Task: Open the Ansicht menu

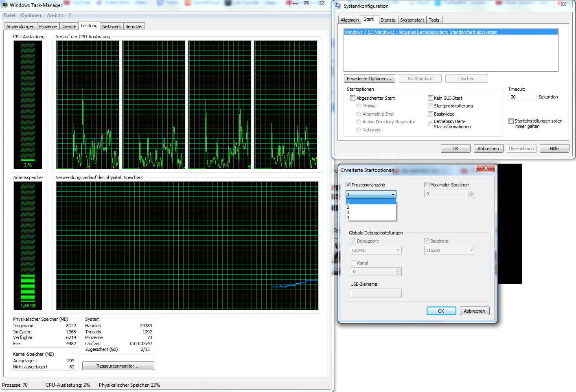Action: pos(55,15)
